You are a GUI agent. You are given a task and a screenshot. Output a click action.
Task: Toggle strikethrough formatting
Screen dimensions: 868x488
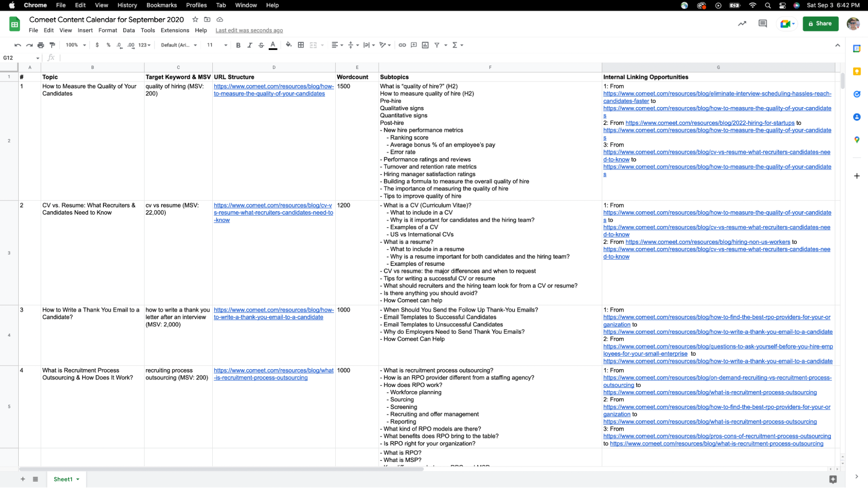click(x=261, y=45)
